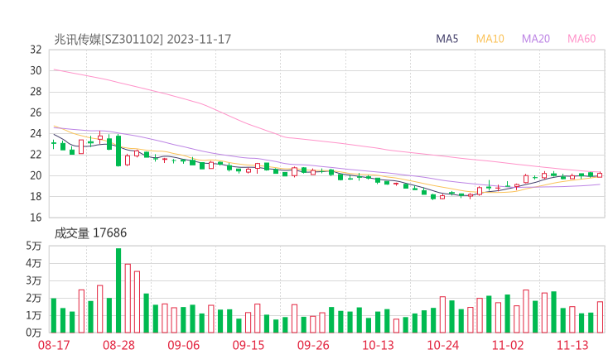Click the MA60 legend label
613x364 pixels.
582,39
